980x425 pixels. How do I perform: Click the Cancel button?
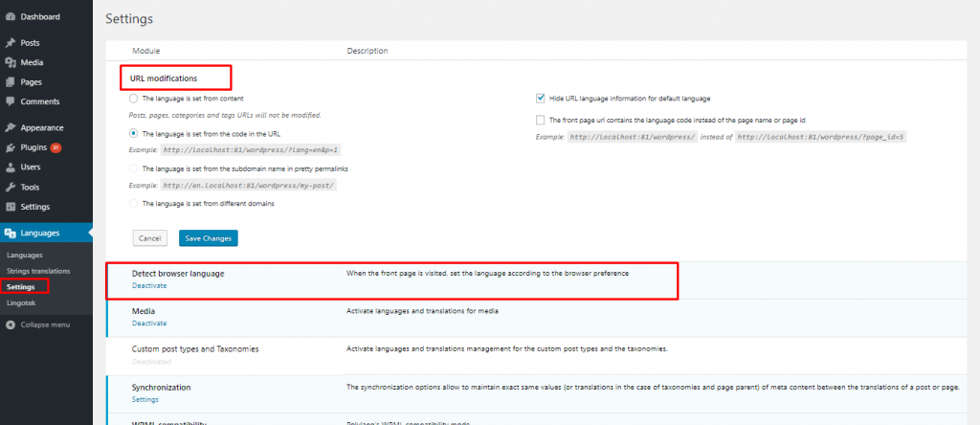(x=150, y=238)
